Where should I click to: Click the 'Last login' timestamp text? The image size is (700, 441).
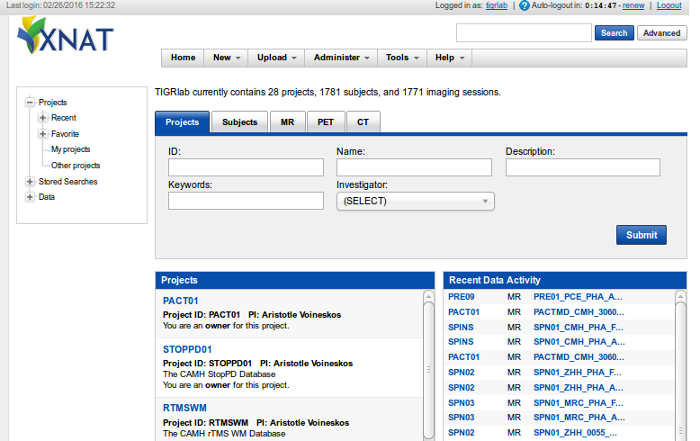tap(61, 5)
